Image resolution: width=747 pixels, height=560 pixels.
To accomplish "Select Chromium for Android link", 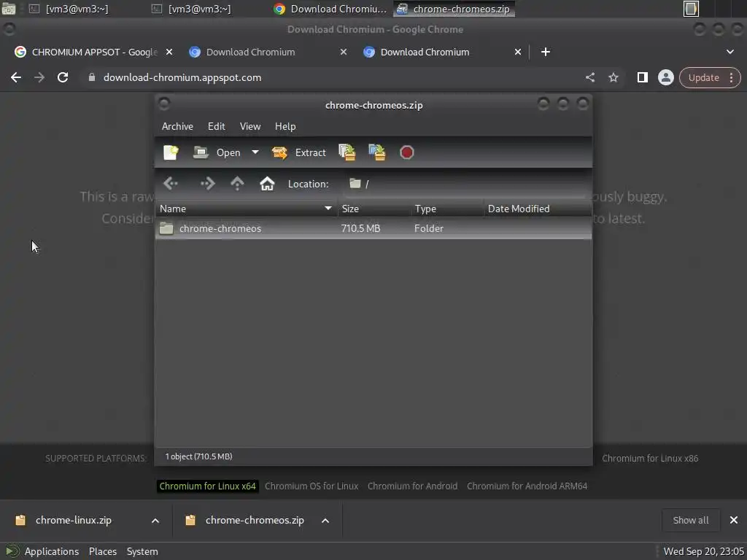I will click(413, 486).
